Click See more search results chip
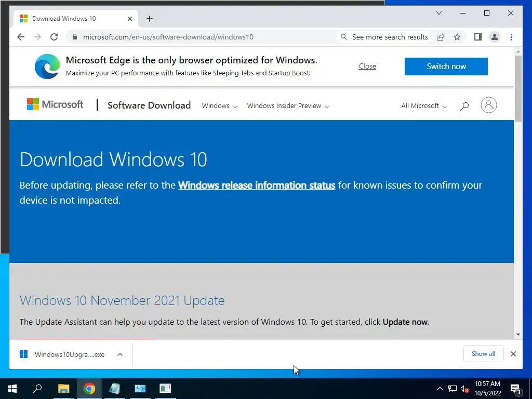Screen dimensions: 532x399 click(x=384, y=37)
